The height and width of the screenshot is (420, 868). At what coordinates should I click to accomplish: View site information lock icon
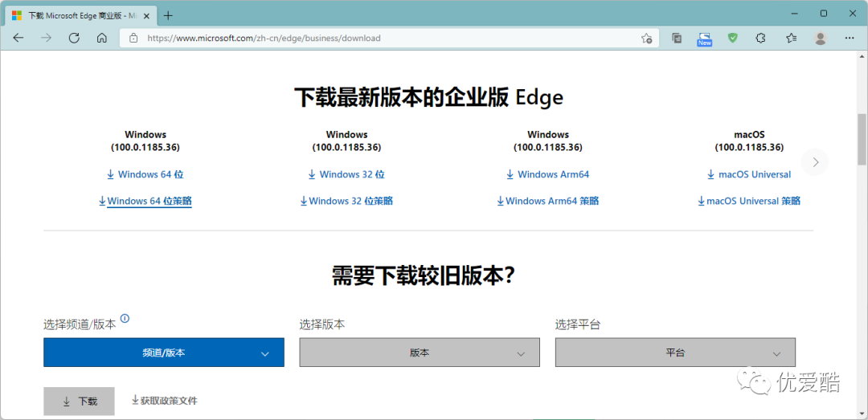point(133,39)
